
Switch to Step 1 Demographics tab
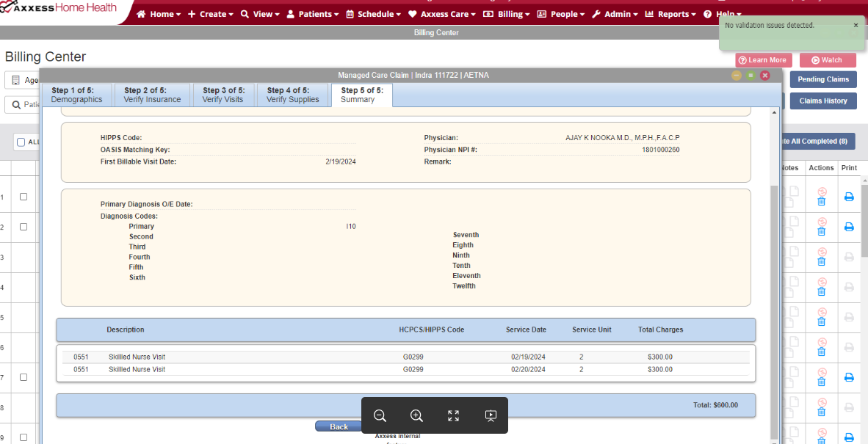(x=76, y=95)
